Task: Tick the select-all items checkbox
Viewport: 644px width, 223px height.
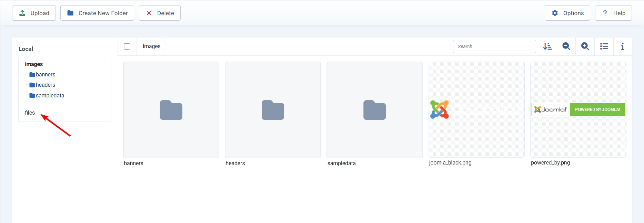Action: pos(127,46)
